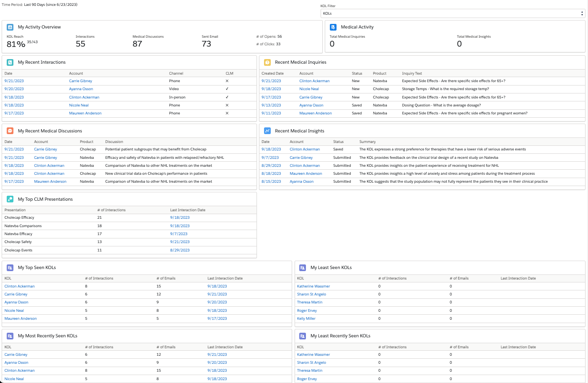Click the 9/21/2023 date for Cholecap Safety

(x=180, y=242)
